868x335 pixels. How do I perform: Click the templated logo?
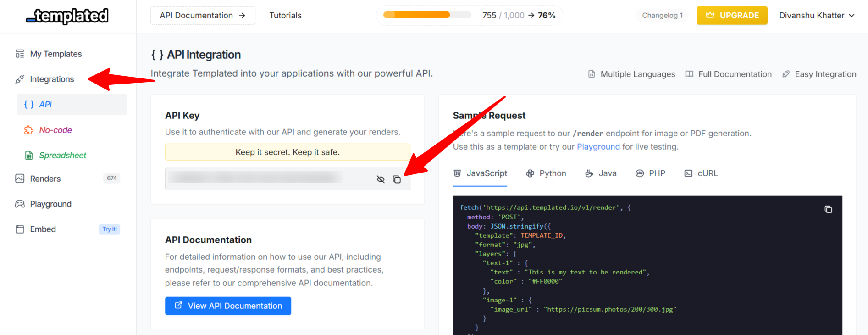67,16
